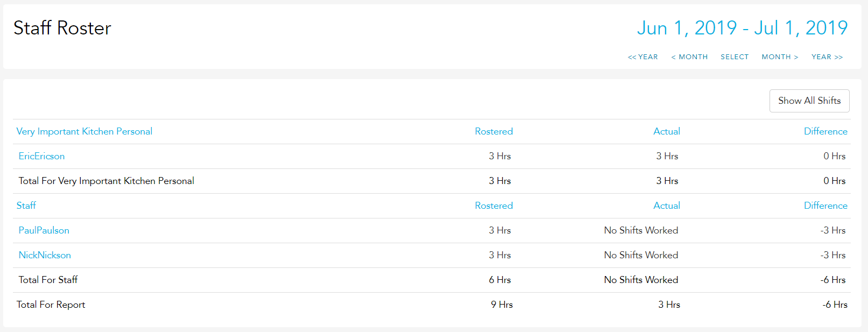Image resolution: width=868 pixels, height=332 pixels.
Task: Go to the previous month link
Action: click(x=689, y=56)
